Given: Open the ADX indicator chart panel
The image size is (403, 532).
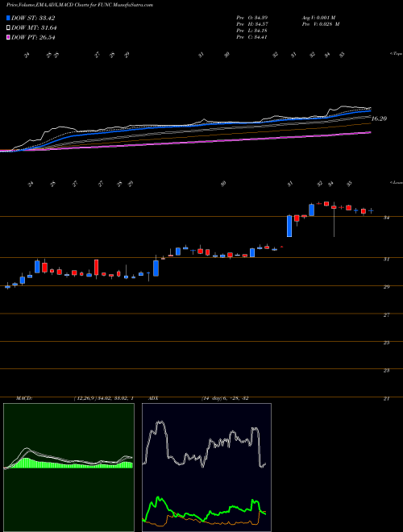Looking at the screenshot, I should pyautogui.click(x=206, y=468).
